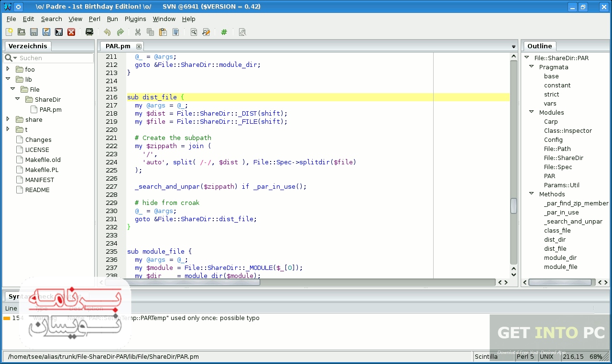Close the PAR.pm tab
Screen dimensions: 612x364
point(139,46)
